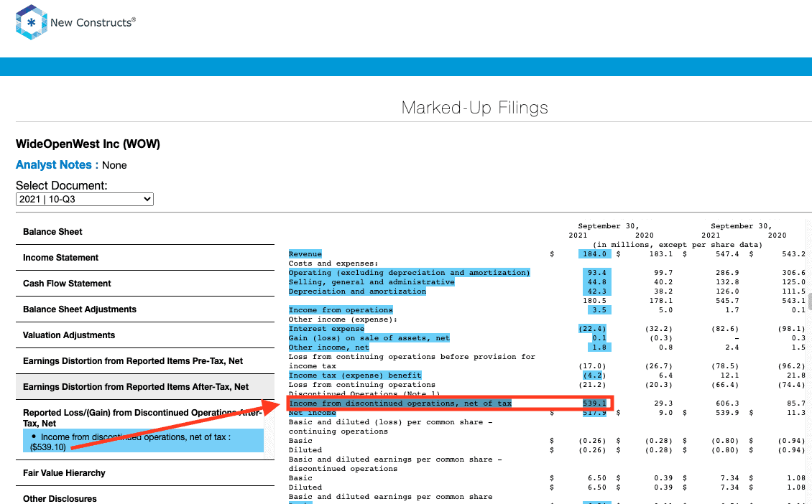812x504 pixels.
Task: Click the highlighted Net income label
Action: click(313, 413)
